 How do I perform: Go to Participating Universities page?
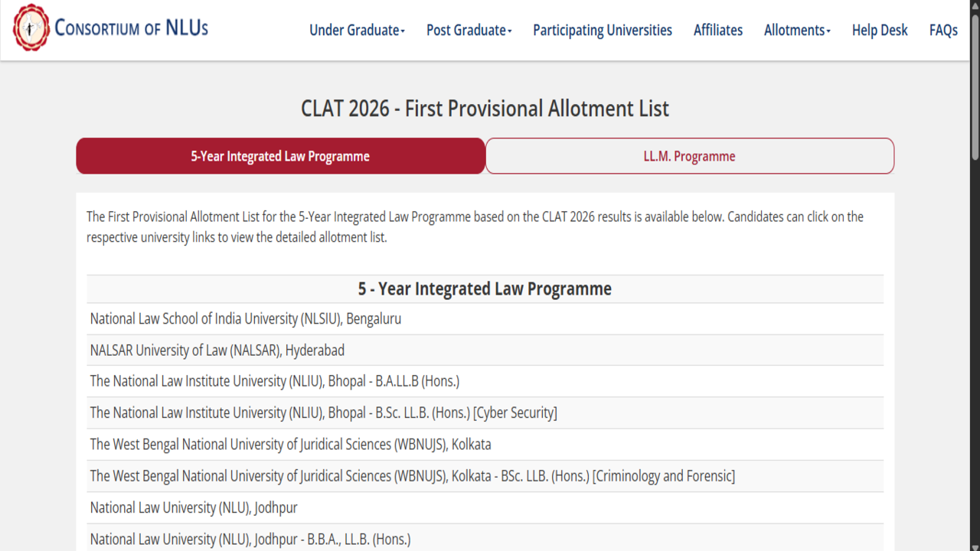tap(603, 30)
